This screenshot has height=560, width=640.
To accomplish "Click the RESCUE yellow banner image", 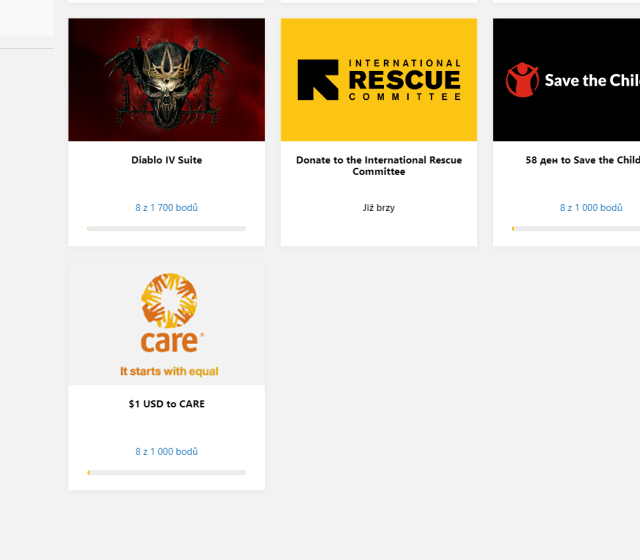I will coord(379,80).
